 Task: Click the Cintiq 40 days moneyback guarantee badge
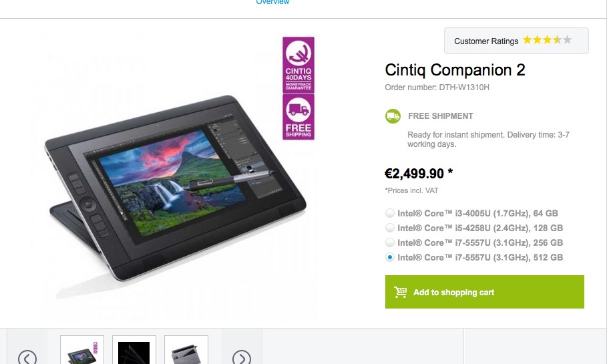[298, 65]
